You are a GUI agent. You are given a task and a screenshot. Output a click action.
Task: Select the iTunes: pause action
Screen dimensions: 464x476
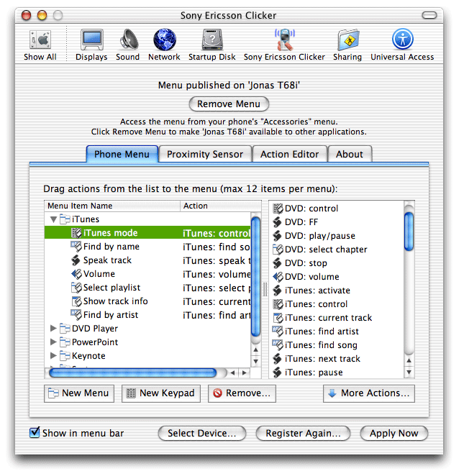point(337,372)
